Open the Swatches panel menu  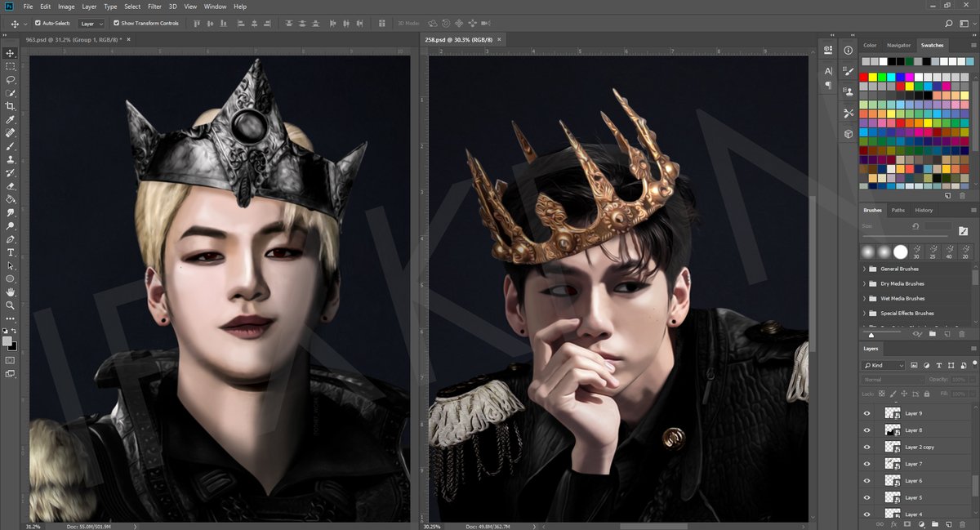[x=973, y=45]
